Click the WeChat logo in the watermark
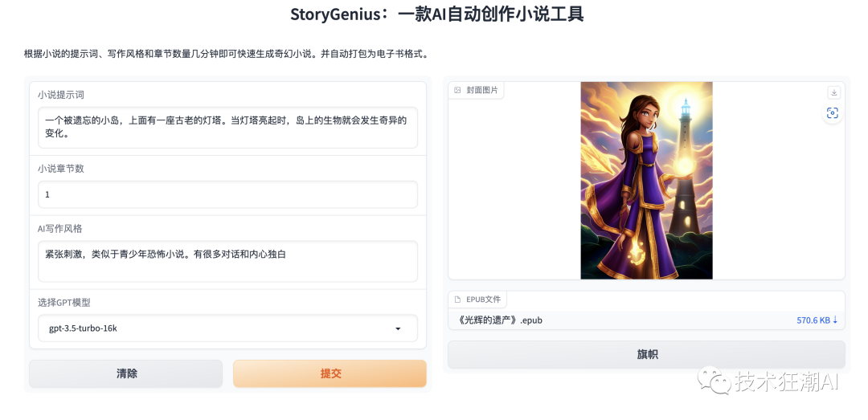 [714, 379]
